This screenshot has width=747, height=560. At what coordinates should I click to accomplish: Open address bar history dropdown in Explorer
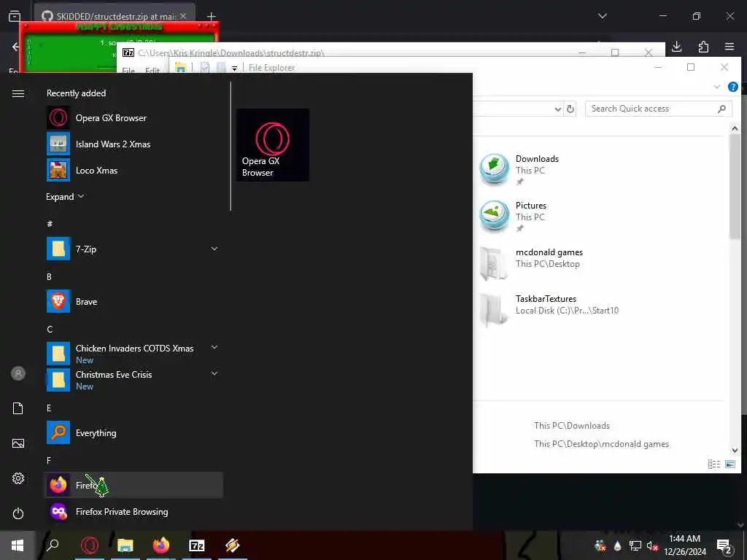point(558,109)
